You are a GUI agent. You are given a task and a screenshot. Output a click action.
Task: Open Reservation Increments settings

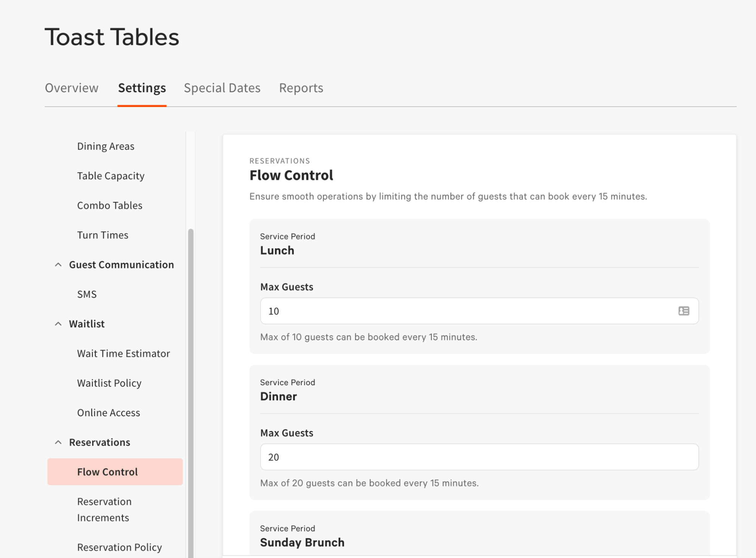(x=104, y=509)
